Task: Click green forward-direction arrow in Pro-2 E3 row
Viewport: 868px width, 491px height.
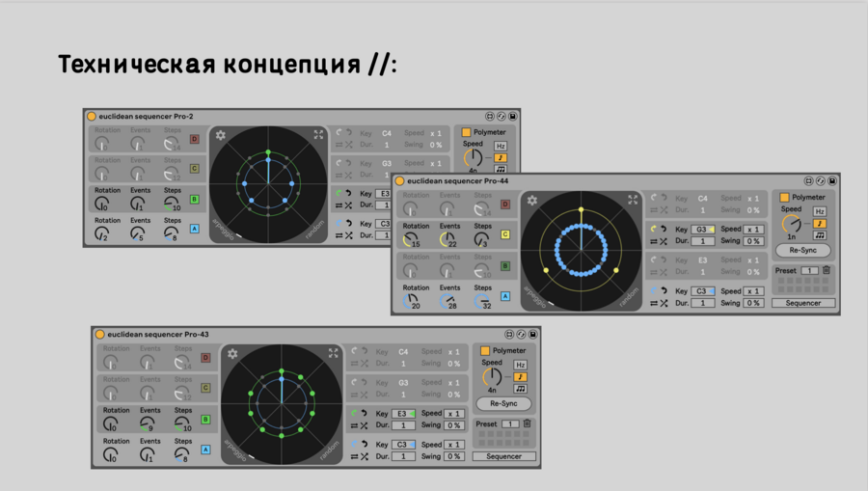Action: [x=339, y=193]
